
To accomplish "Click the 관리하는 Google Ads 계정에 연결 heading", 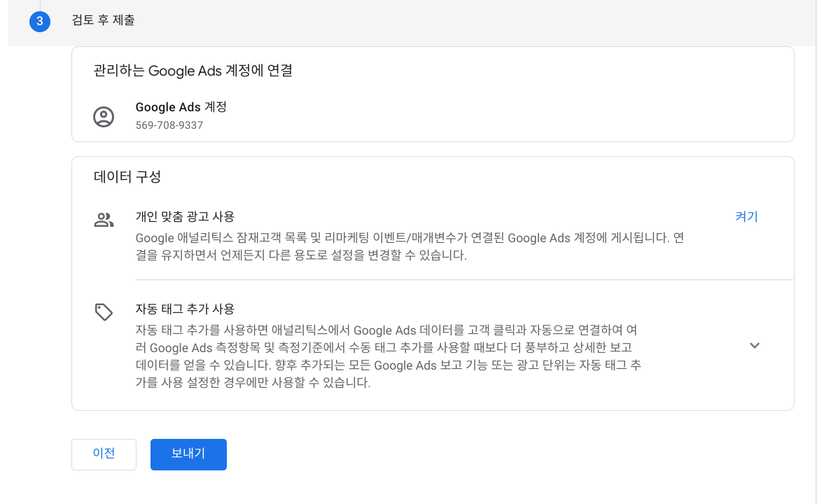I will click(x=193, y=71).
